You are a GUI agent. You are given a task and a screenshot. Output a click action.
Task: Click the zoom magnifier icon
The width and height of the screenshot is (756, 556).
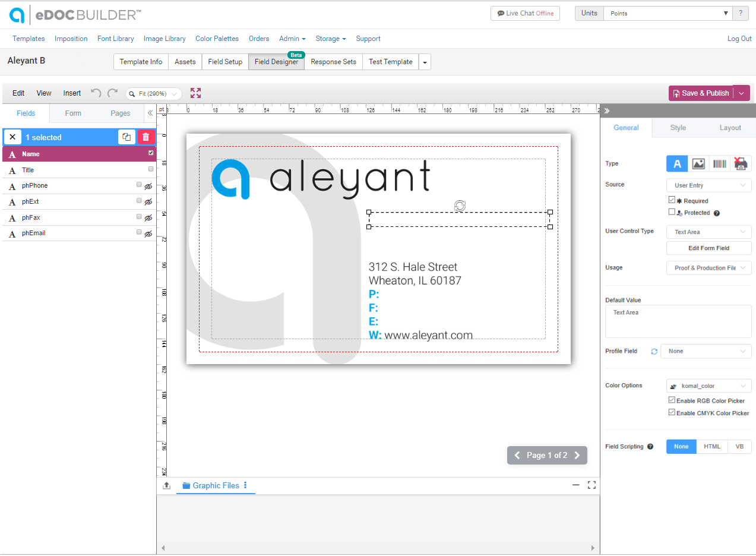click(132, 94)
